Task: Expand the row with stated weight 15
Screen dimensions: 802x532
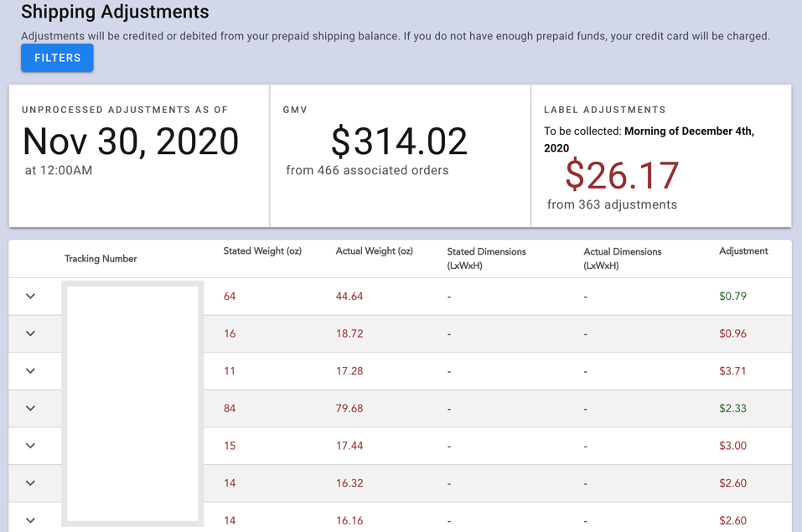Action: tap(31, 446)
